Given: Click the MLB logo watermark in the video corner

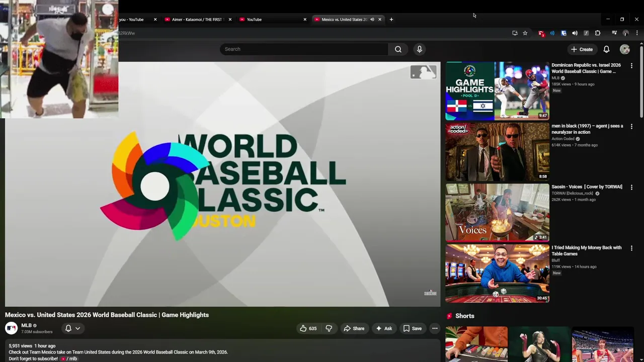Looking at the screenshot, I should (423, 72).
